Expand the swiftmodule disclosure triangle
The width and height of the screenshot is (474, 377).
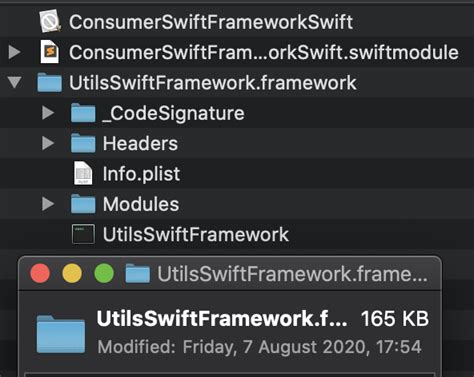tap(15, 52)
